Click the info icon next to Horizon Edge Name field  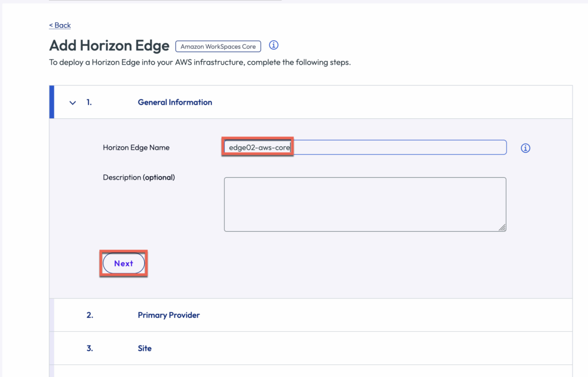(525, 148)
